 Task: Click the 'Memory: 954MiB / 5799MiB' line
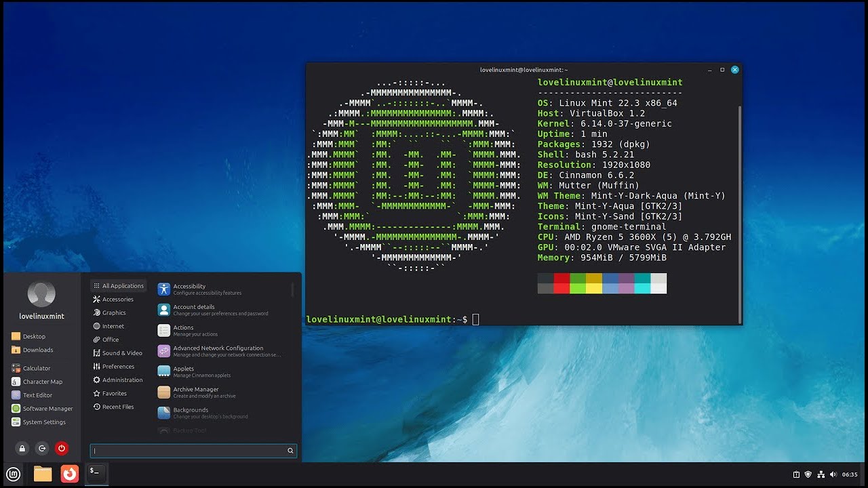point(602,258)
